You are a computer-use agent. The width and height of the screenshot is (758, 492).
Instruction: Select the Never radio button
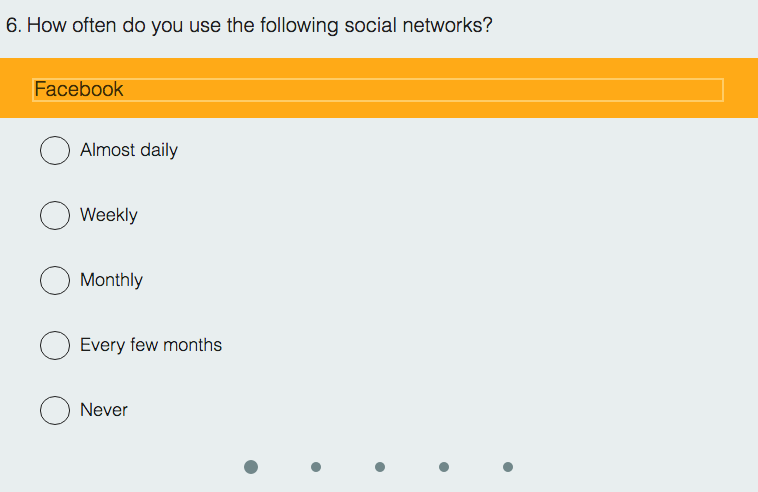point(55,410)
